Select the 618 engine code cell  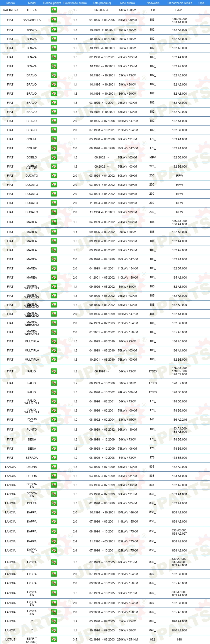click(179, 639)
